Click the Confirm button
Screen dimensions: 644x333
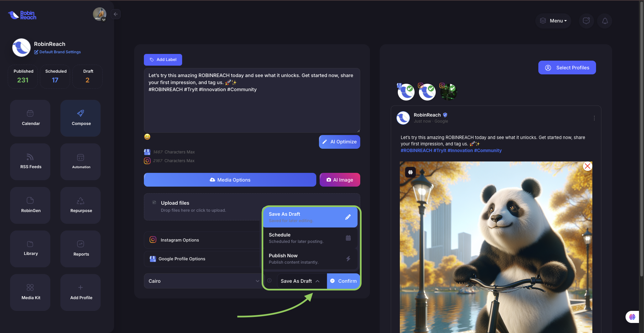(x=343, y=281)
